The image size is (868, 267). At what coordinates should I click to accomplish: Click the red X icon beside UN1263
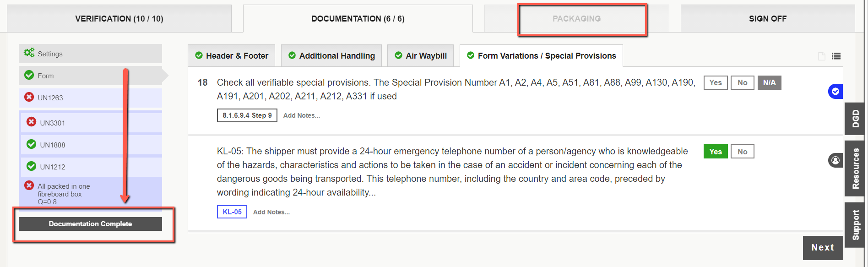pos(29,97)
